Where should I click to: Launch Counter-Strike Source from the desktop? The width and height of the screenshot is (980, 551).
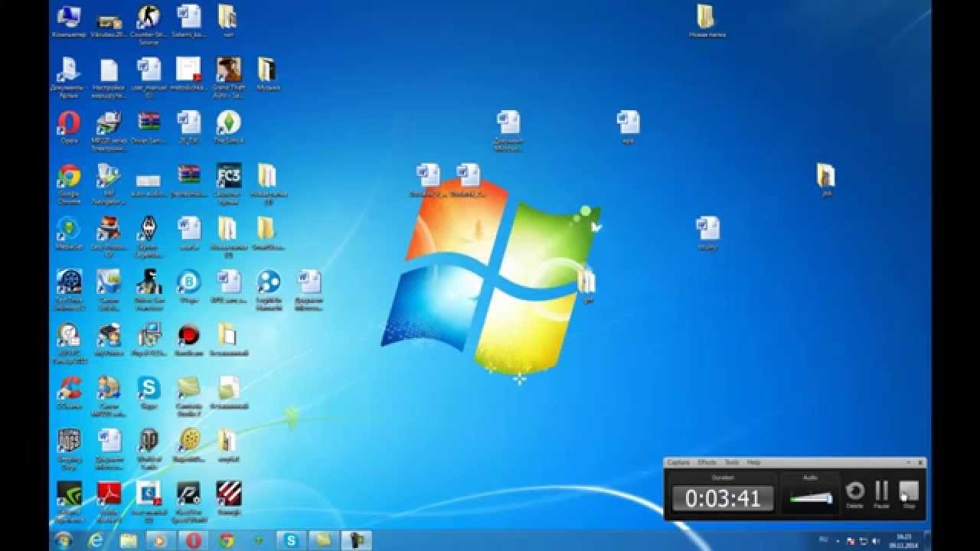(x=149, y=24)
